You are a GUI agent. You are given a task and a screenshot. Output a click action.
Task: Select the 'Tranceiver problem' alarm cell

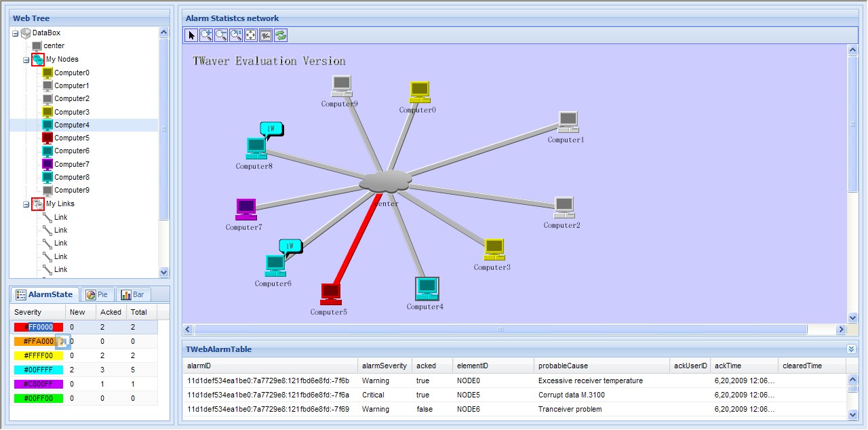[x=601, y=410]
